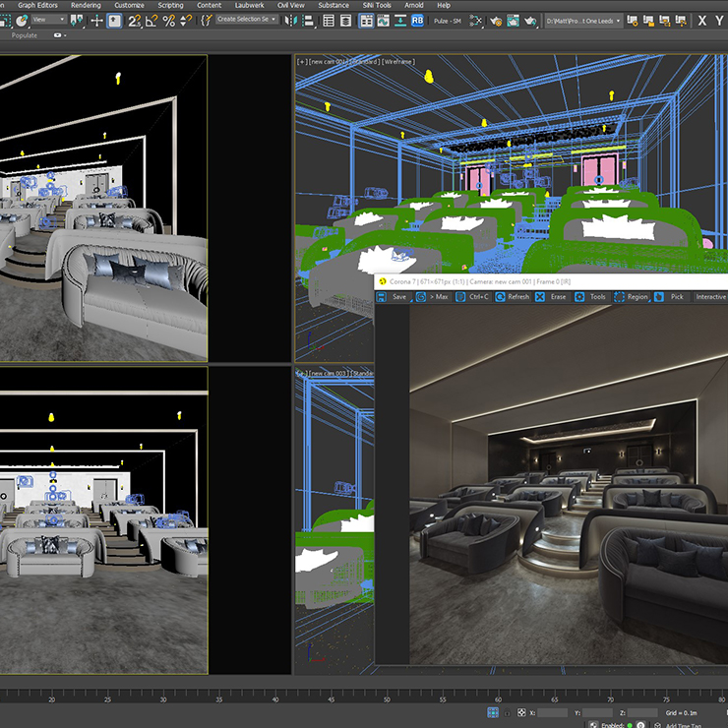728x728 pixels.
Task: Toggle the 2.5D Snaps icon
Action: [x=135, y=21]
